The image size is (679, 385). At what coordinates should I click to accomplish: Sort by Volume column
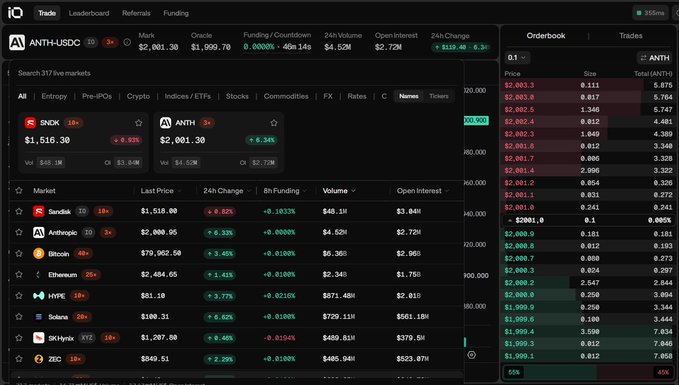click(339, 191)
